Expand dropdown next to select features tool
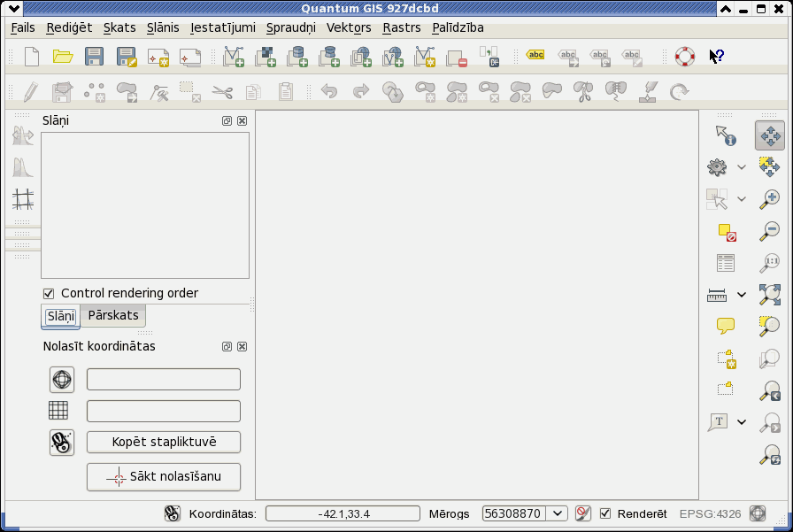 742,199
